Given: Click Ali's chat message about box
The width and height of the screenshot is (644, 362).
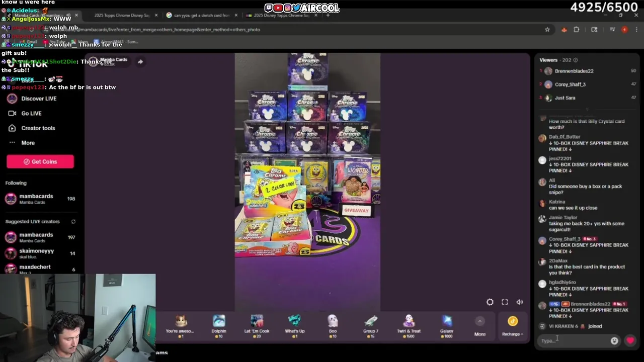Looking at the screenshot, I should coord(585,189).
